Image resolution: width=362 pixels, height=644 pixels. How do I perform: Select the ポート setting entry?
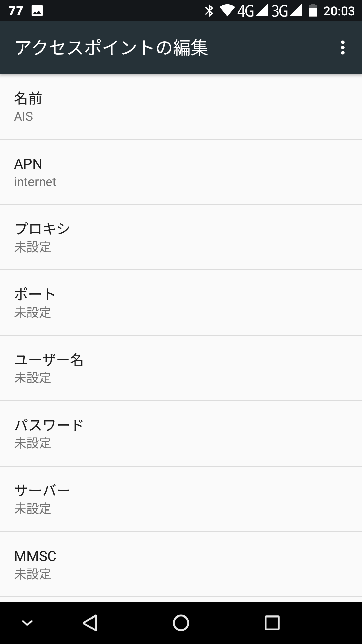181,303
